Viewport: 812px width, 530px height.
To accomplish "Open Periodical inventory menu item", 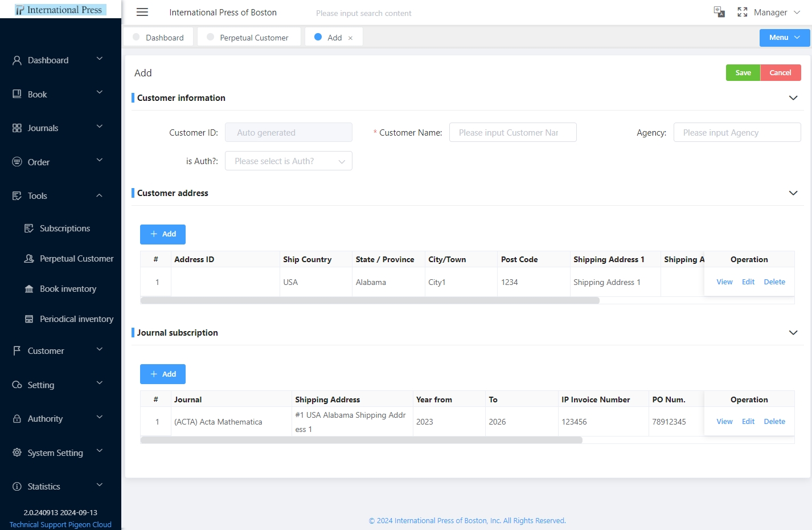I will click(x=76, y=319).
